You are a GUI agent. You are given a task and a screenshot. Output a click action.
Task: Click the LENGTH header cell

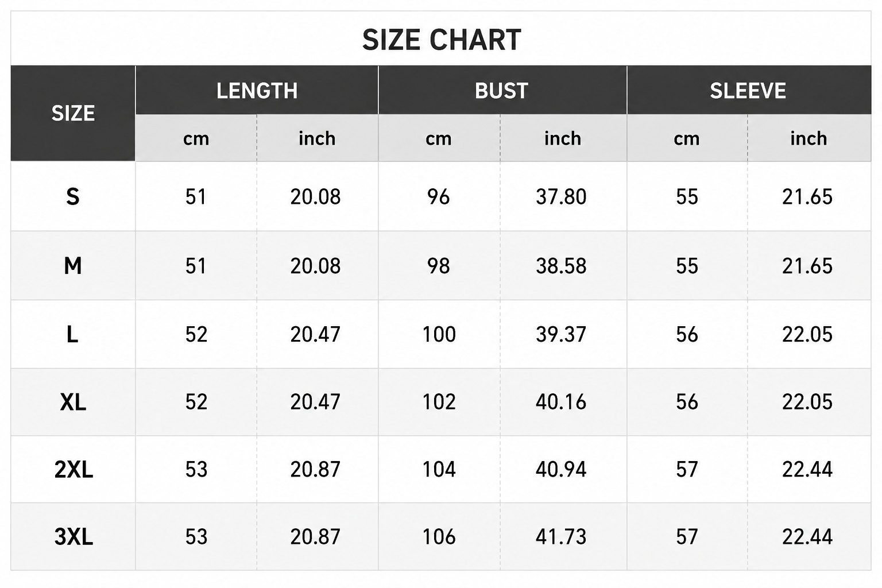[x=257, y=90]
